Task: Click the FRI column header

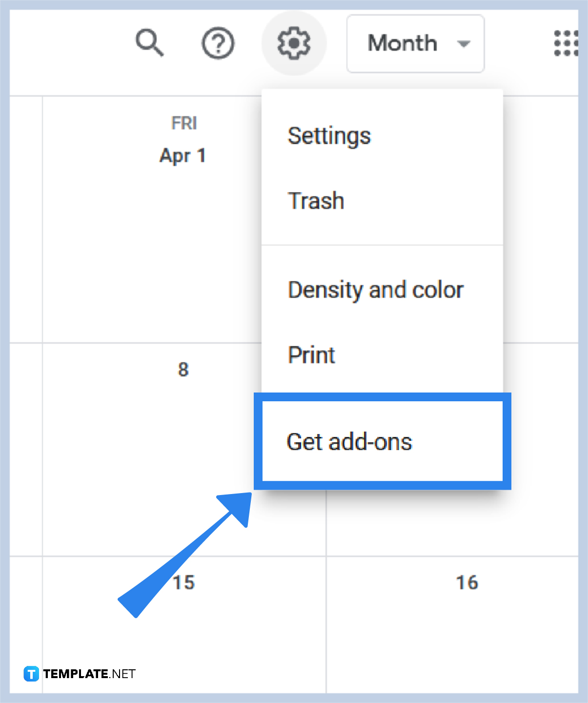Action: [x=184, y=123]
